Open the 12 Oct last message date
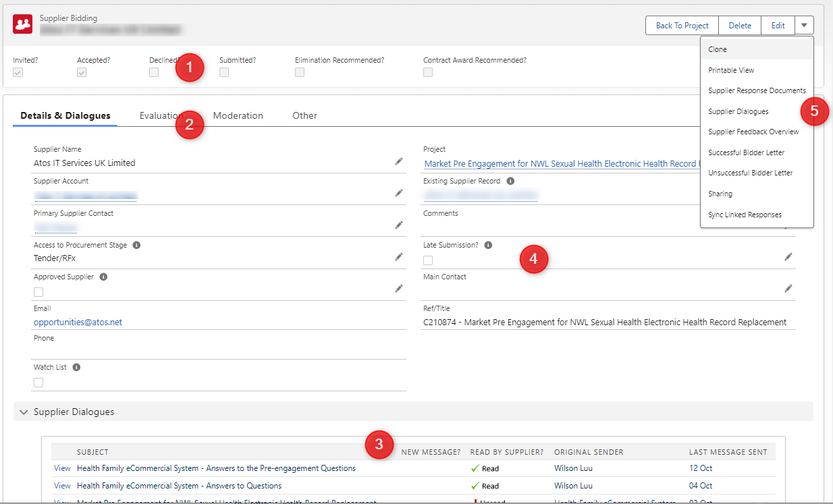 click(x=701, y=468)
